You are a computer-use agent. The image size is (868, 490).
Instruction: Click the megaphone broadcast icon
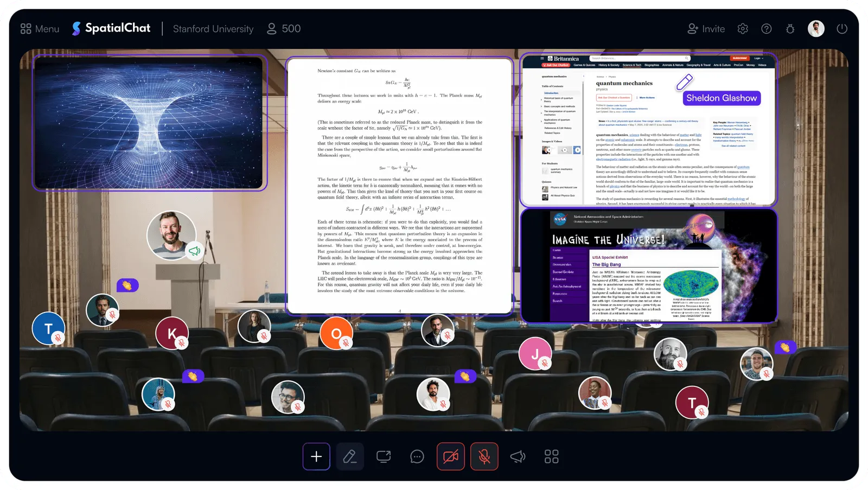coord(517,456)
